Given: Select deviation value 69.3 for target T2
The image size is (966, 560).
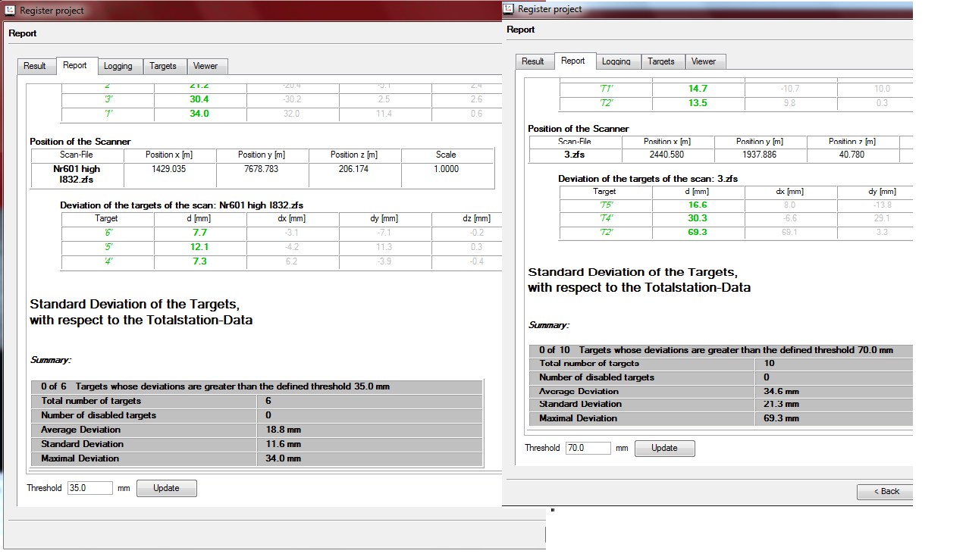Looking at the screenshot, I should pyautogui.click(x=698, y=232).
